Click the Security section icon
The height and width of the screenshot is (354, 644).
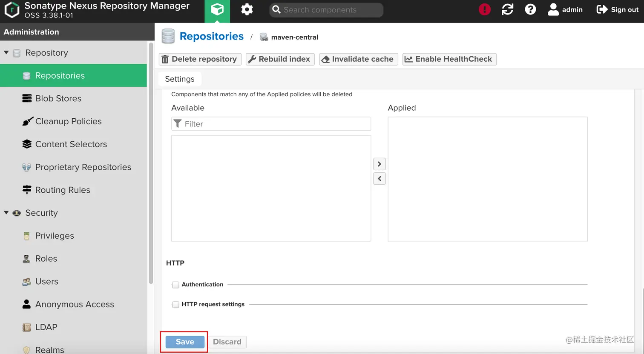click(x=17, y=213)
